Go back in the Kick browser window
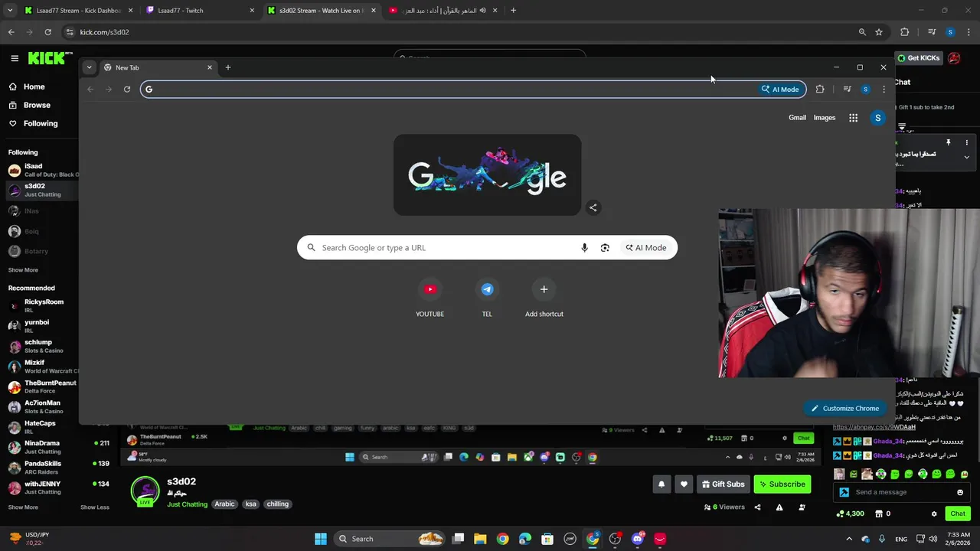Viewport: 980px width, 551px height. click(11, 32)
